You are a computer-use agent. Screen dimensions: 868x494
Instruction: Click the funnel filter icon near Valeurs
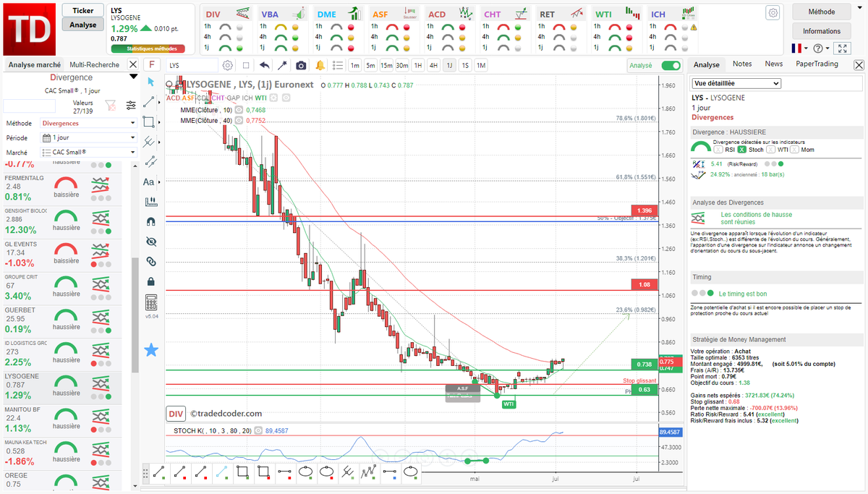click(110, 106)
